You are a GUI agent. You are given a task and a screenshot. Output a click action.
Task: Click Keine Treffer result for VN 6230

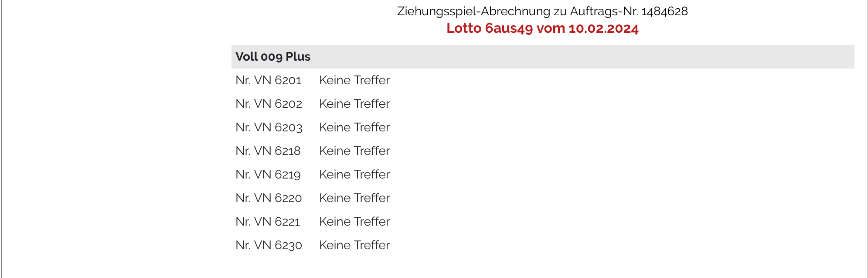[354, 245]
